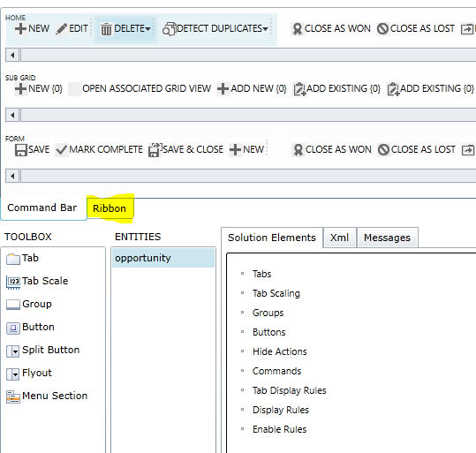Click left scroll arrow under Form bar

[12, 176]
